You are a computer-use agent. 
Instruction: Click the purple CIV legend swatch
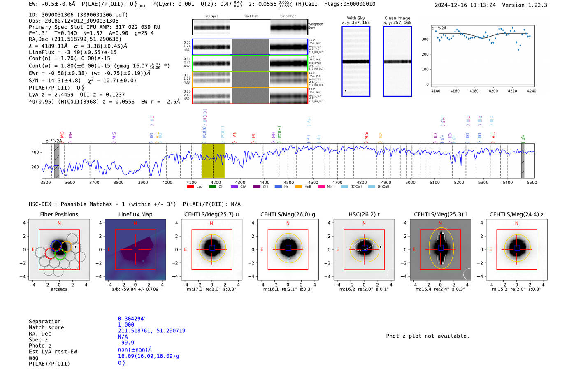(x=234, y=186)
